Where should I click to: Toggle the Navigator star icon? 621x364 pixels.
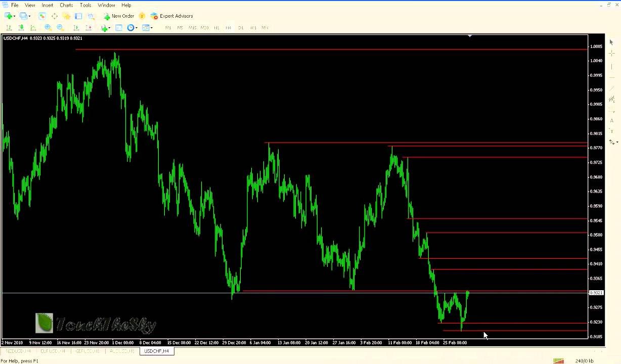(66, 16)
